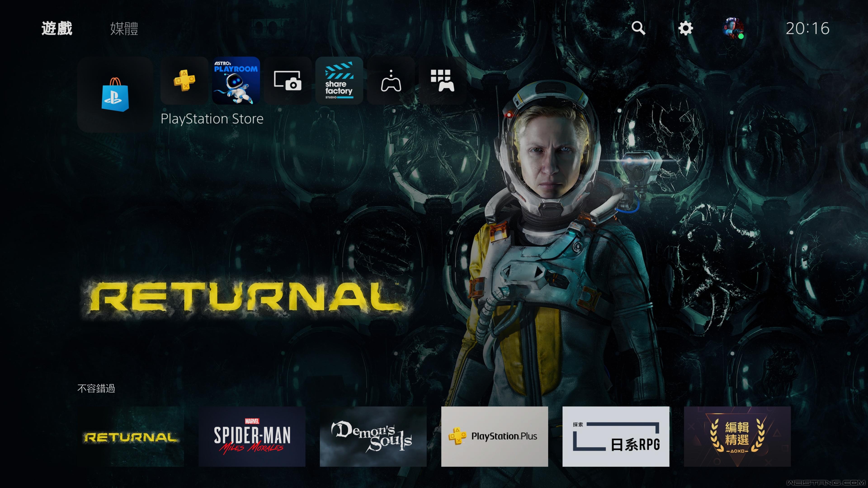The width and height of the screenshot is (868, 488).
Task: Open search with the magnifier icon
Action: click(x=638, y=28)
